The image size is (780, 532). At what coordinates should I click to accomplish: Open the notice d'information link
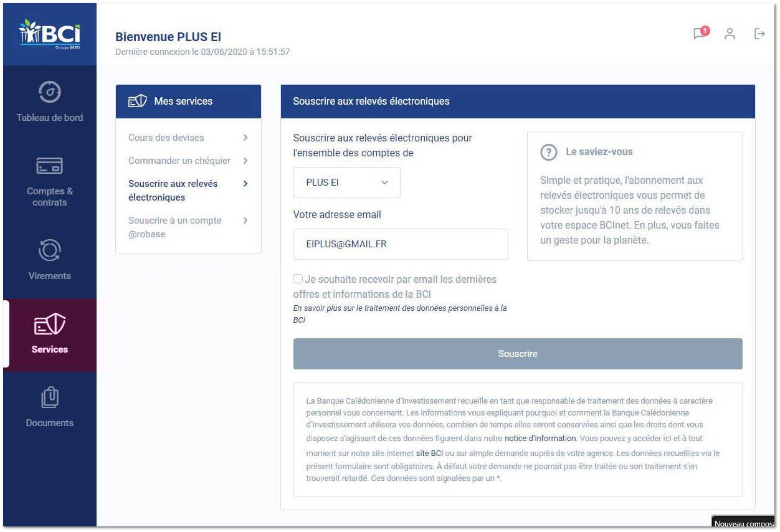tap(540, 438)
